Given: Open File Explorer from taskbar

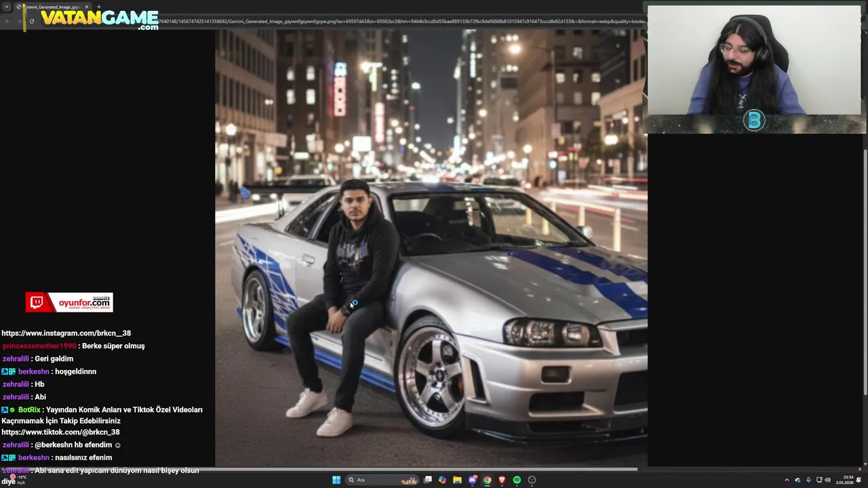Looking at the screenshot, I should tap(457, 480).
